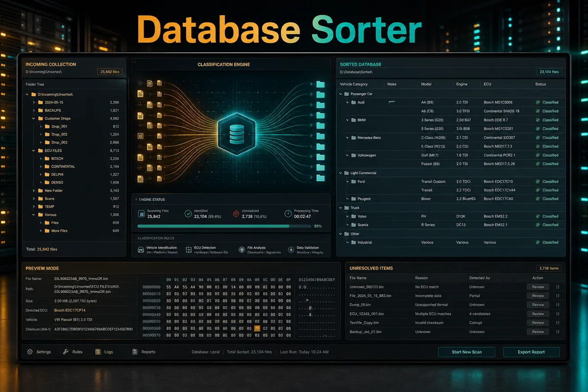Viewport: 588px width, 392px height.
Task: Open Logs in the bottom bar
Action: (x=104, y=352)
